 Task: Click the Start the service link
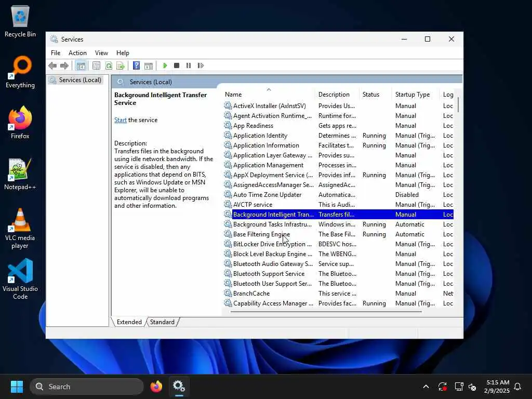point(121,120)
